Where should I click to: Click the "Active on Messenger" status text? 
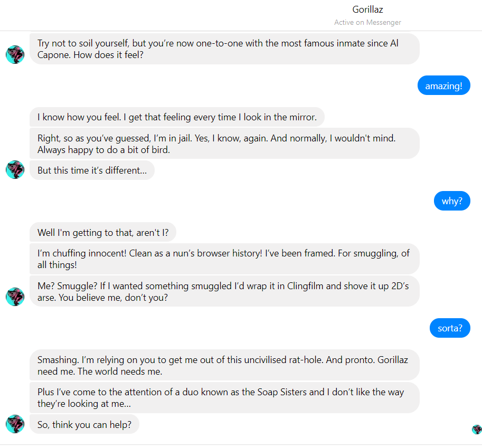[367, 22]
